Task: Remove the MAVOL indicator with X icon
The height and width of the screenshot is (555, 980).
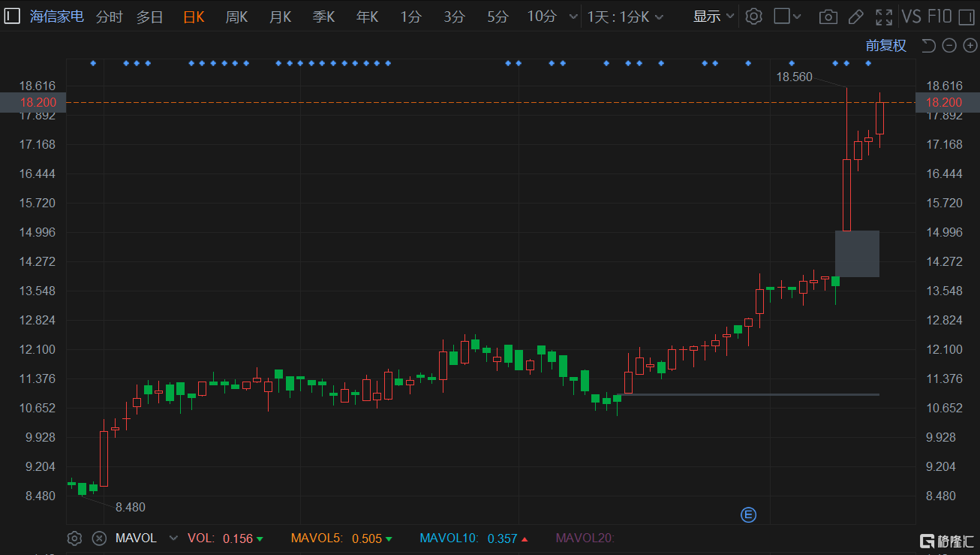Action: click(x=98, y=538)
